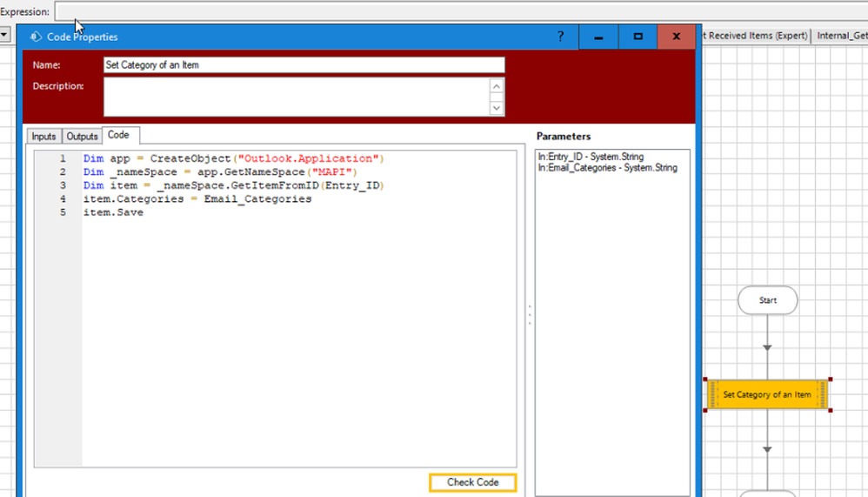Viewport: 868px width, 497px height.
Task: Close the Code Properties dialog
Action: pos(677,37)
